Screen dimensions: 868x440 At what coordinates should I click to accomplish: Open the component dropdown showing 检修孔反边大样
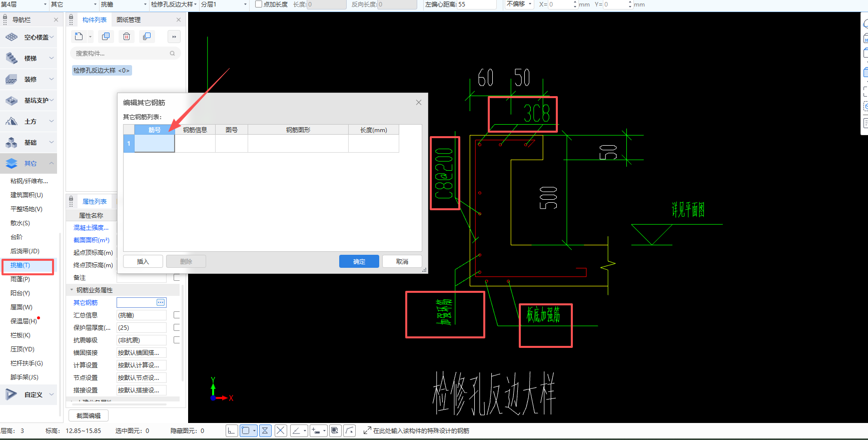point(174,4)
